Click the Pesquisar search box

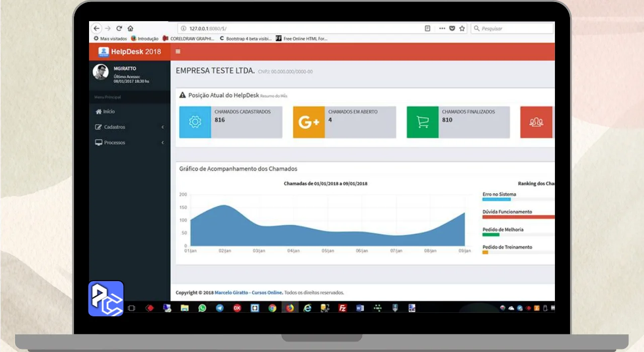pyautogui.click(x=513, y=29)
